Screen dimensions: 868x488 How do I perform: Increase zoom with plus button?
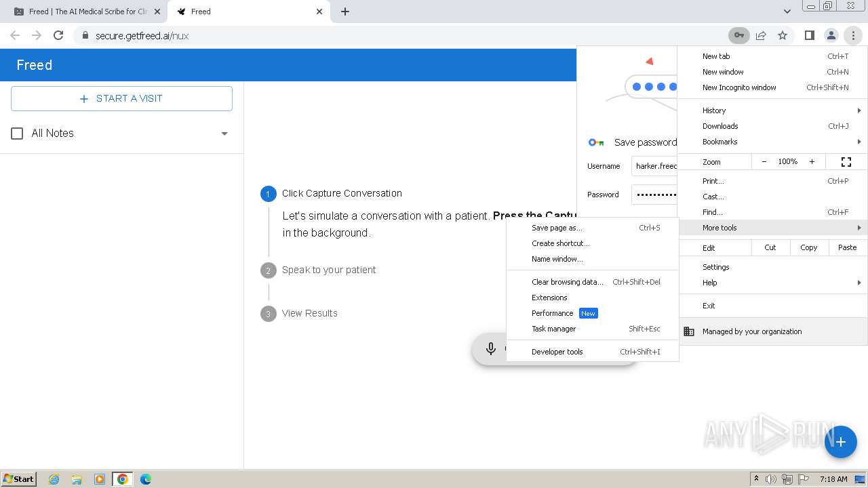[812, 162]
